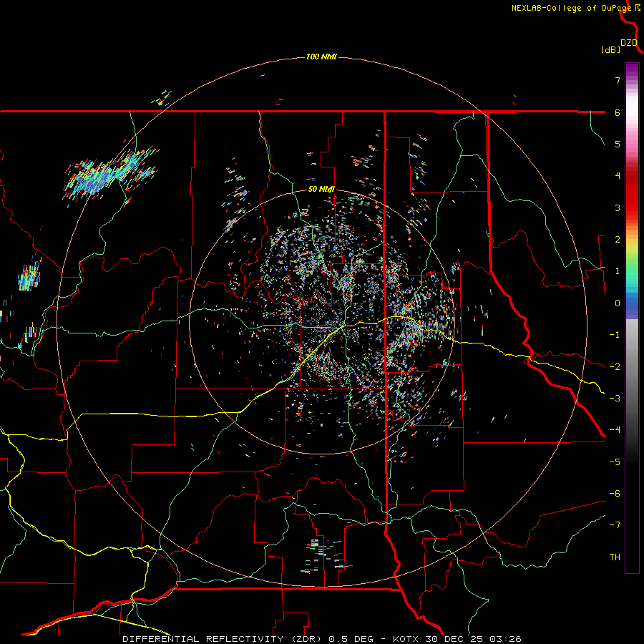Image resolution: width=644 pixels, height=644 pixels.
Task: Click the 50 NMI range ring label
Action: (321, 190)
